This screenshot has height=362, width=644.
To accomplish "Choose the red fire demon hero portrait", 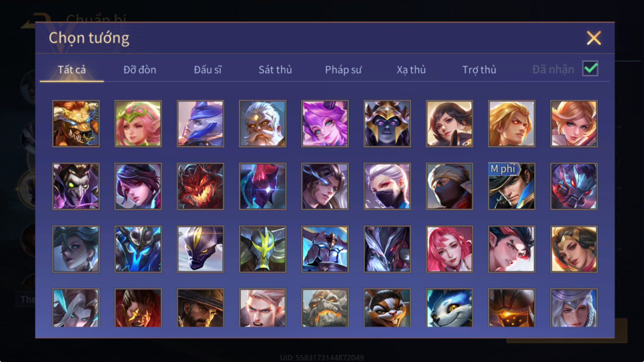I will pos(200,186).
